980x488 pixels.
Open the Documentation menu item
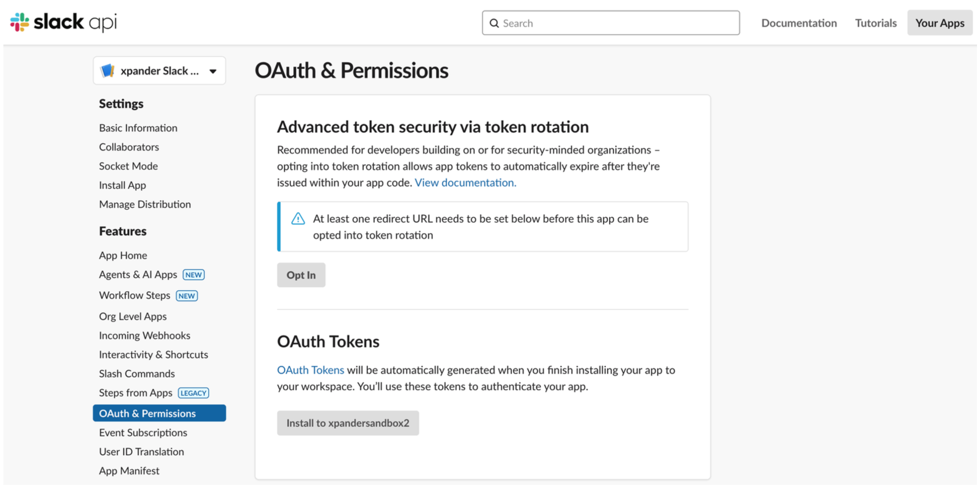[799, 23]
